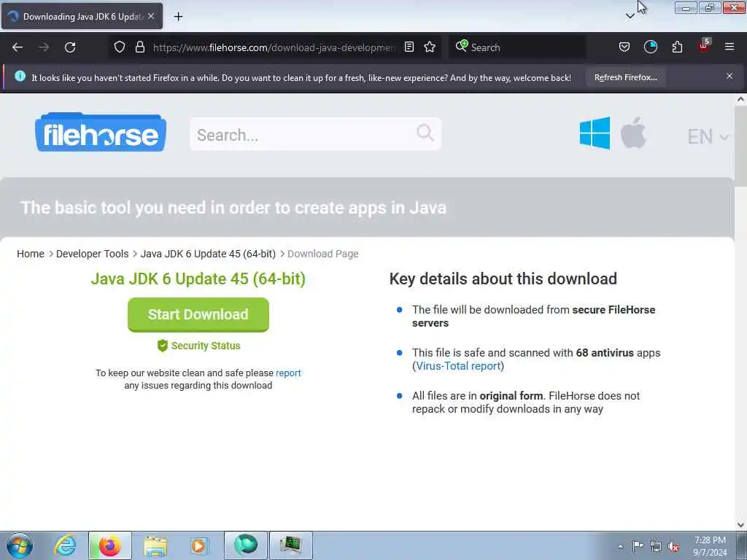Open the Virus-Total report link
Viewport: 747px width, 560px height.
pos(458,366)
